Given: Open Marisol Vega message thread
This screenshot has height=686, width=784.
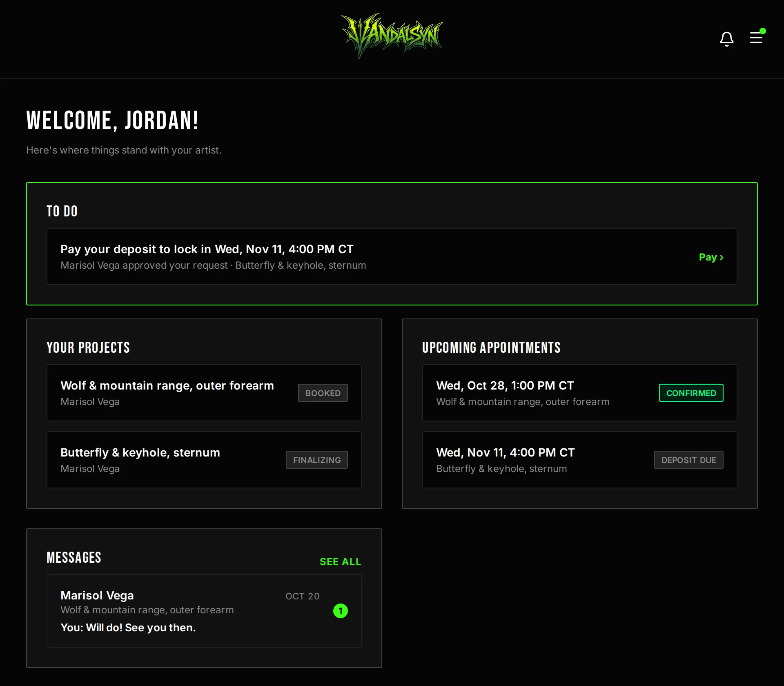Looking at the screenshot, I should tap(204, 611).
